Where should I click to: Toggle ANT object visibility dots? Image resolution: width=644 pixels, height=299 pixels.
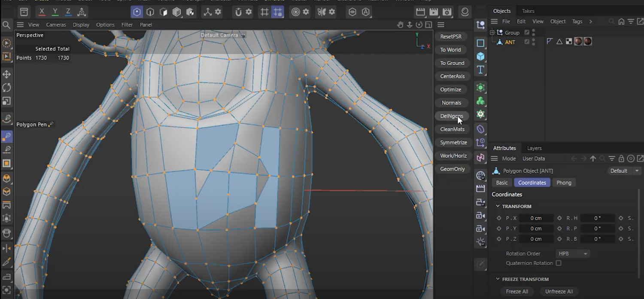coord(534,42)
